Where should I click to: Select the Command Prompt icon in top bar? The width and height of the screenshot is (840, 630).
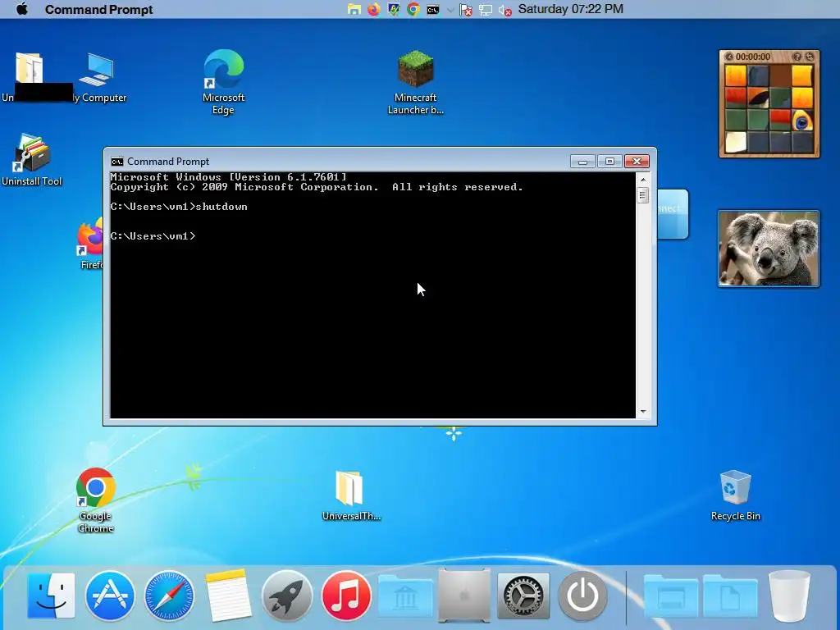coord(433,10)
